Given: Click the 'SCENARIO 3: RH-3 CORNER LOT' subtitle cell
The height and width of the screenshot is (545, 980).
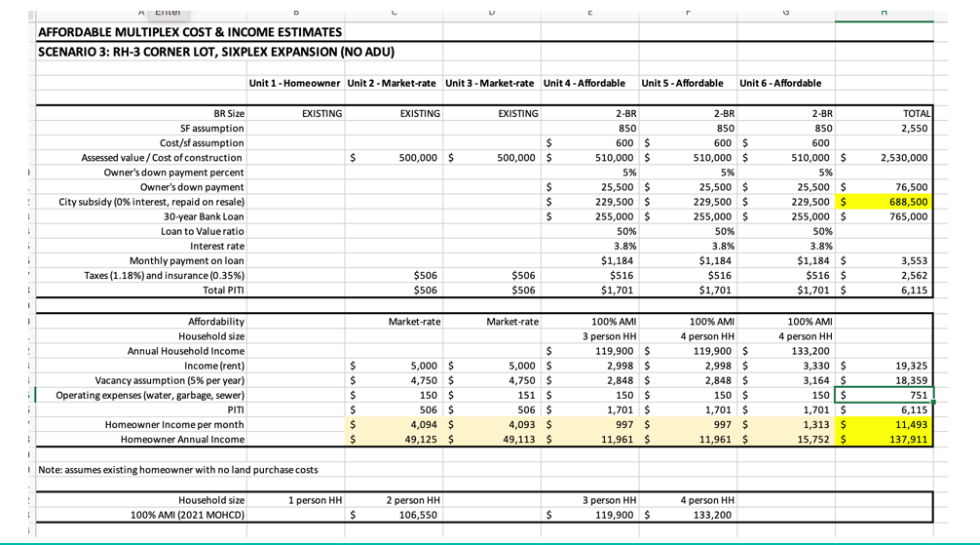Looking at the screenshot, I should click(x=216, y=52).
